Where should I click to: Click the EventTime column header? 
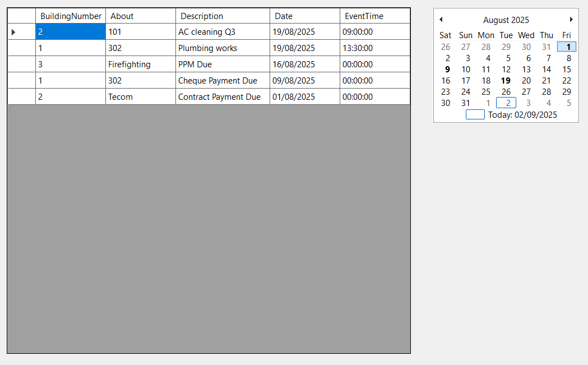(x=375, y=16)
